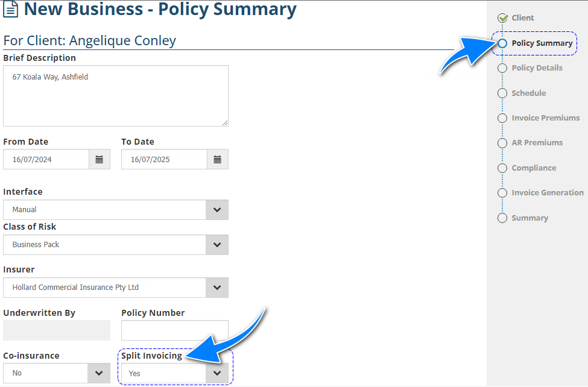Click into the Brief Description text area
Screen dimensions: 588x387
[x=116, y=96]
